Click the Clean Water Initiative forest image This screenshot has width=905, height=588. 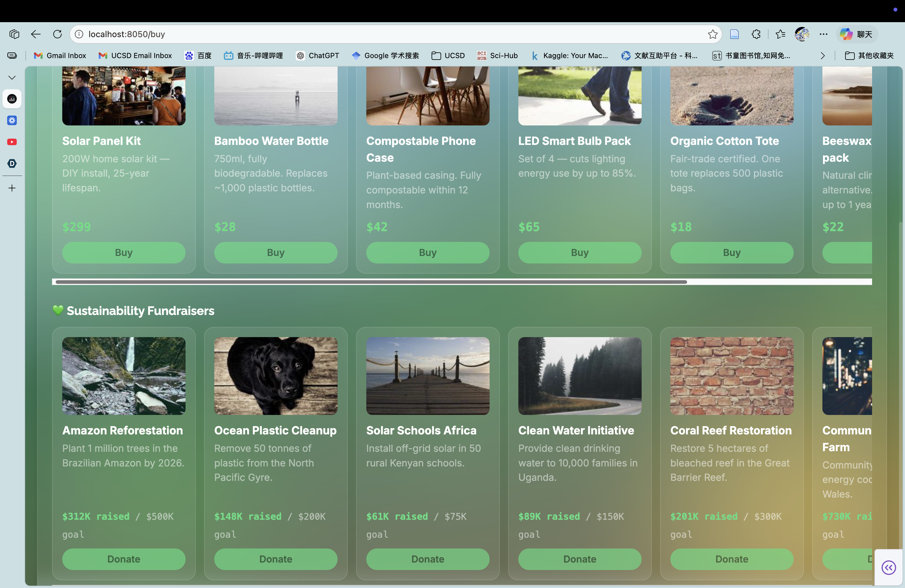pos(579,376)
